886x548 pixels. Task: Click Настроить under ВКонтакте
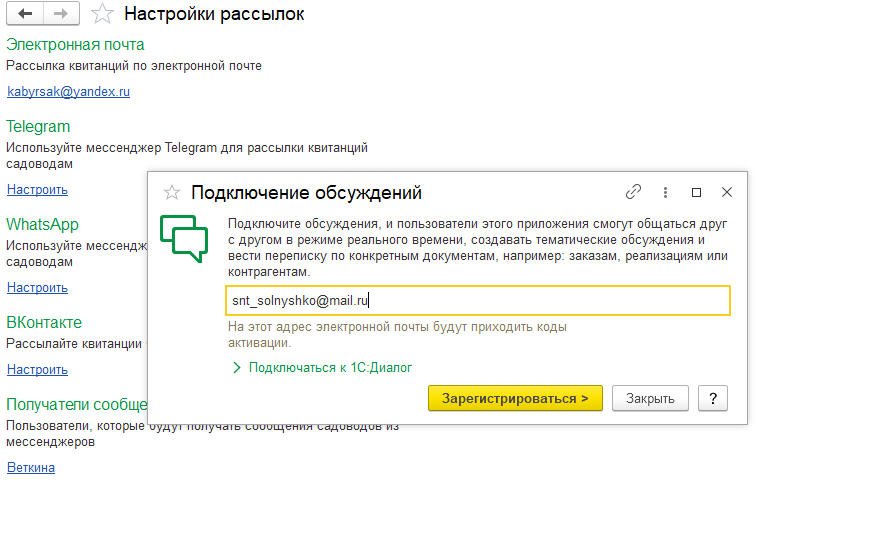37,370
